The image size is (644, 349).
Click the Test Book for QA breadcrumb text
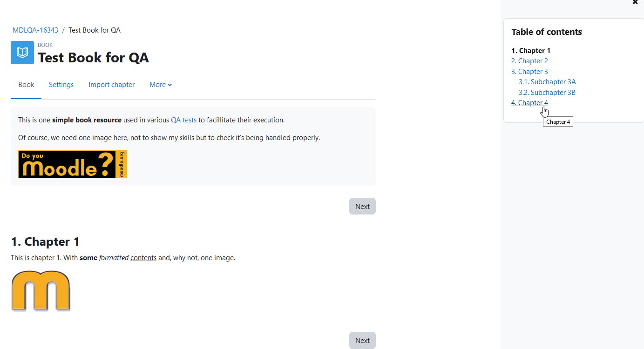(x=95, y=30)
